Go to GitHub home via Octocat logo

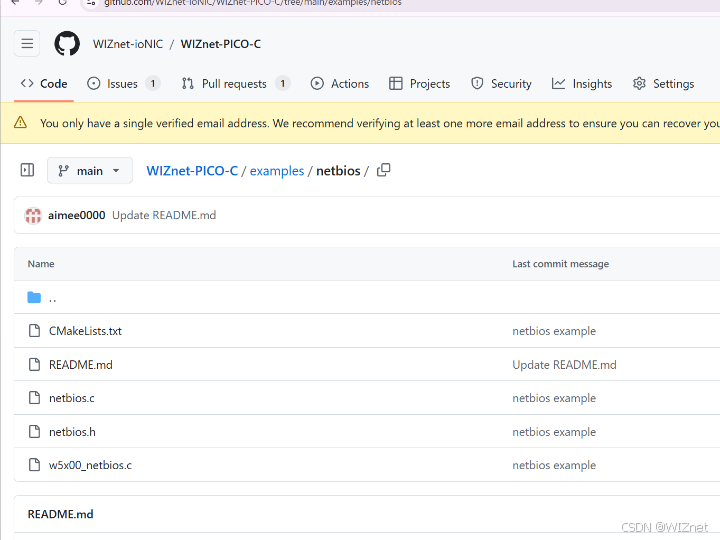[67, 44]
